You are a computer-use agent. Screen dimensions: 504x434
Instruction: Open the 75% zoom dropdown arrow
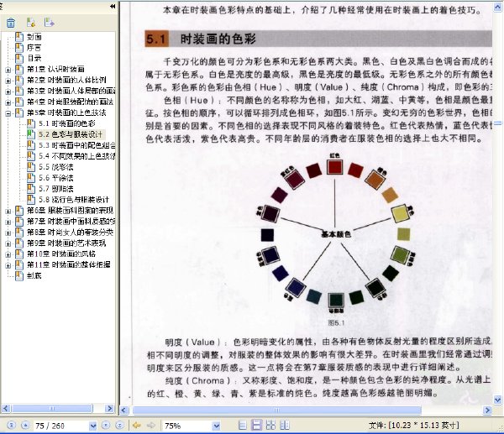point(217,426)
